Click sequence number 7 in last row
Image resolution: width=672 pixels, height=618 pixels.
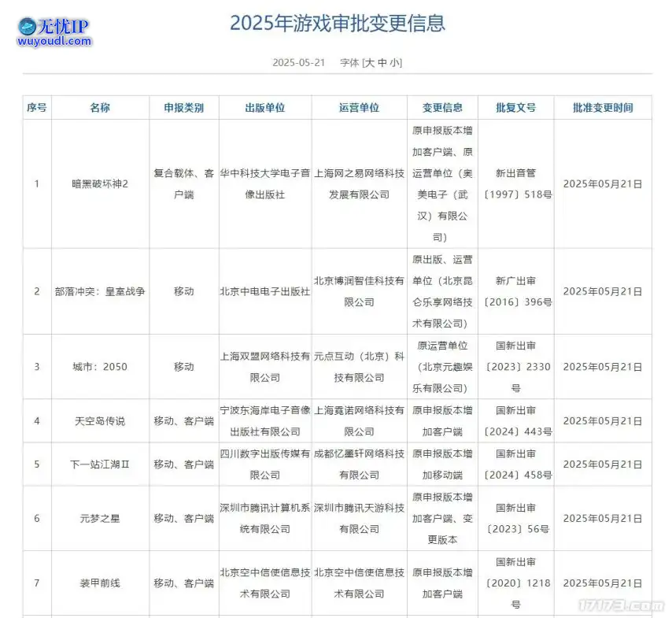[37, 583]
